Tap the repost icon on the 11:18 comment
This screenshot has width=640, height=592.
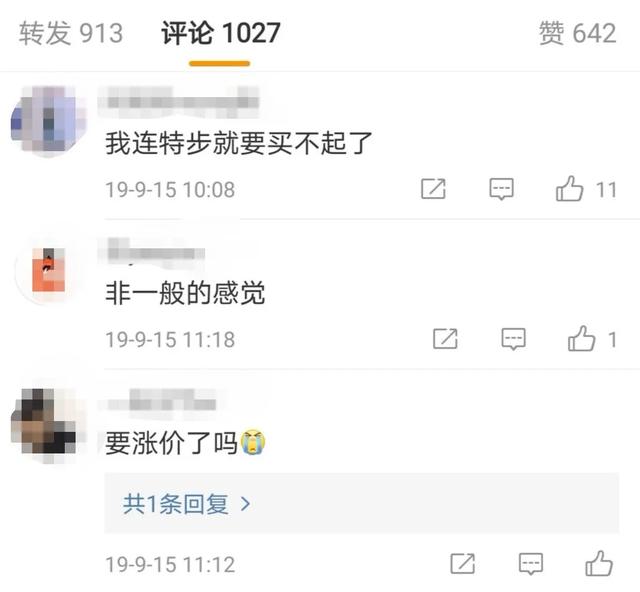pyautogui.click(x=445, y=339)
